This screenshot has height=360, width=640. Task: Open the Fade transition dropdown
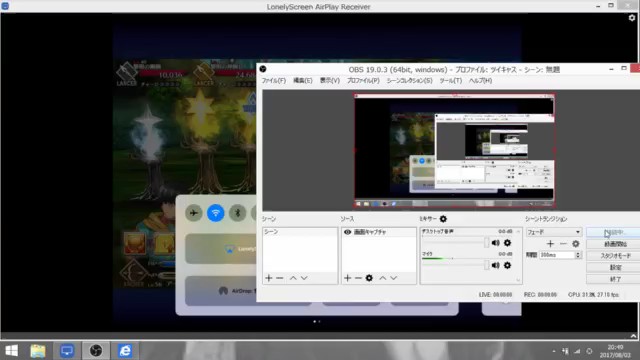[553, 232]
